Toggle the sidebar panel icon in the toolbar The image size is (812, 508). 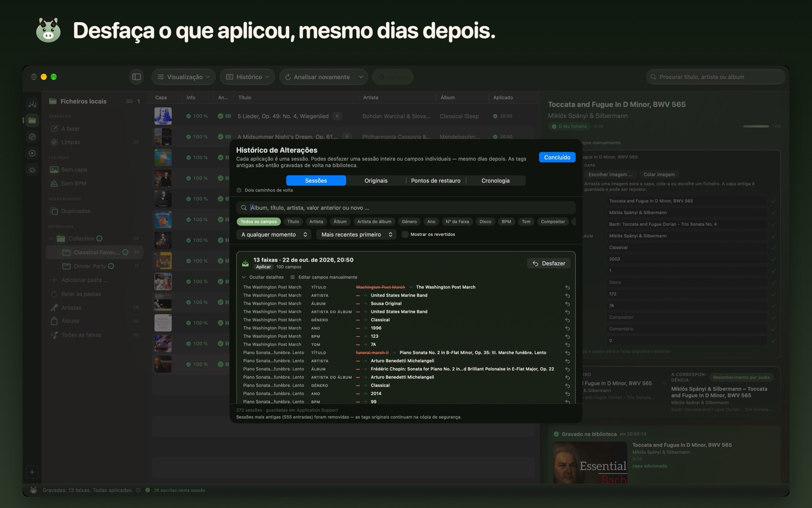click(137, 77)
